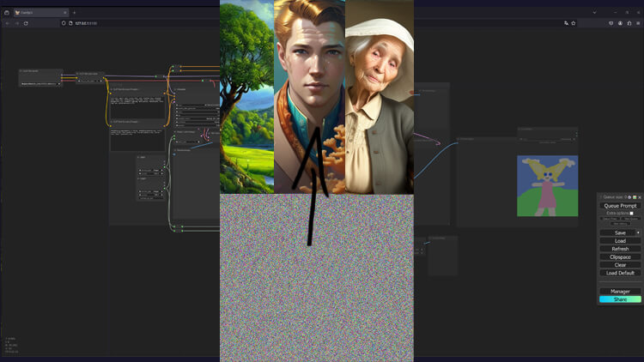Click the Queue Prompt button

(619, 206)
